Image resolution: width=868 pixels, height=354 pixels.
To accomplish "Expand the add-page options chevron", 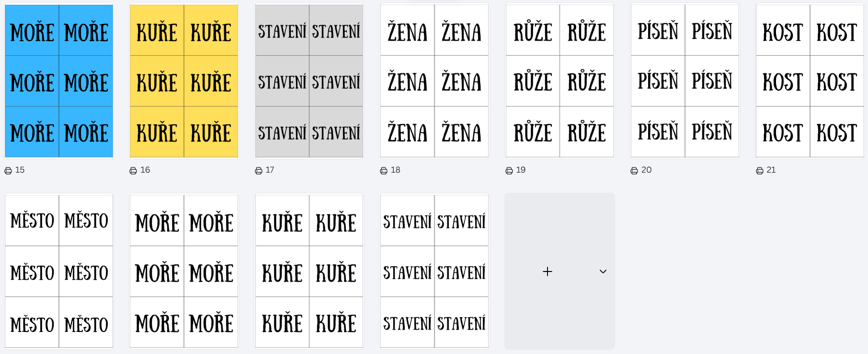I will click(x=603, y=271).
